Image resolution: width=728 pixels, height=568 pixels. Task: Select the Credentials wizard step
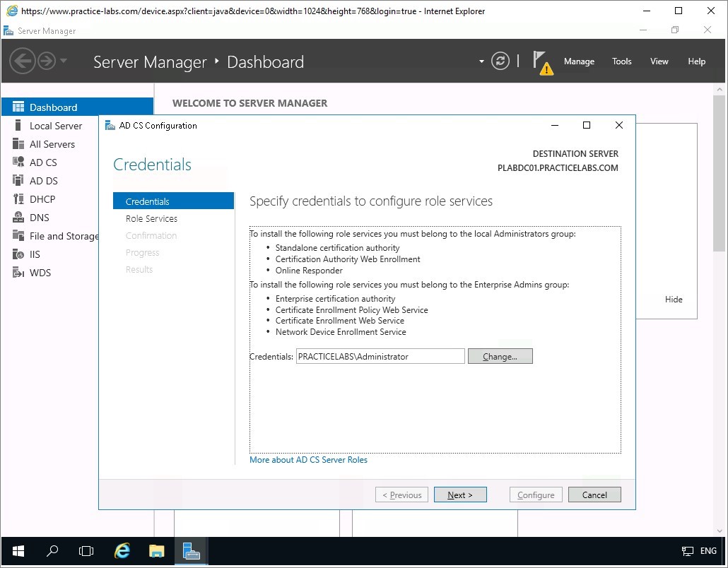point(173,201)
